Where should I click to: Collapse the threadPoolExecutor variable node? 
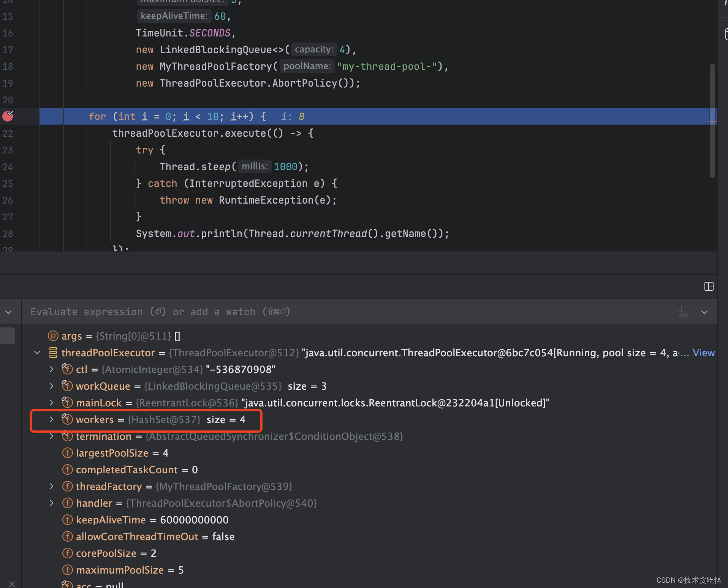37,353
